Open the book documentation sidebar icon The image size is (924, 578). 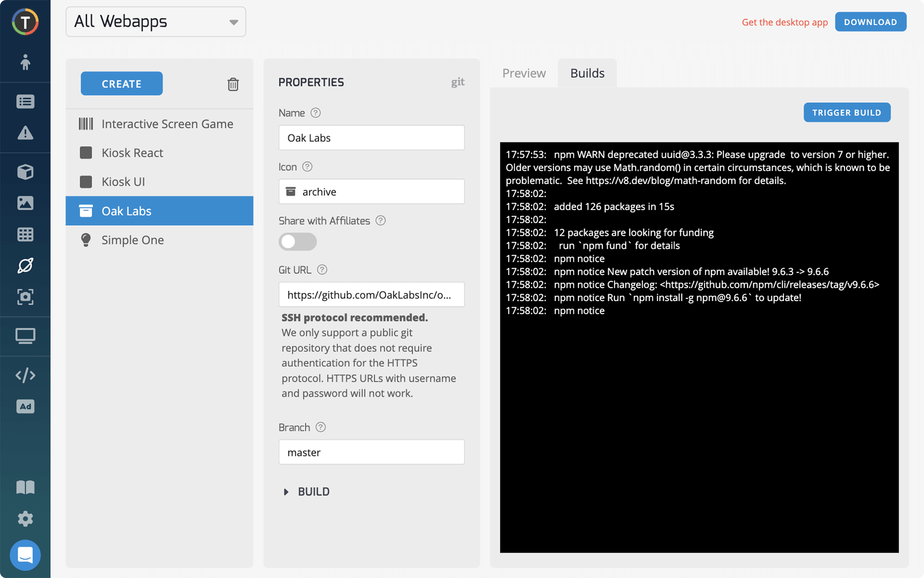pos(25,487)
